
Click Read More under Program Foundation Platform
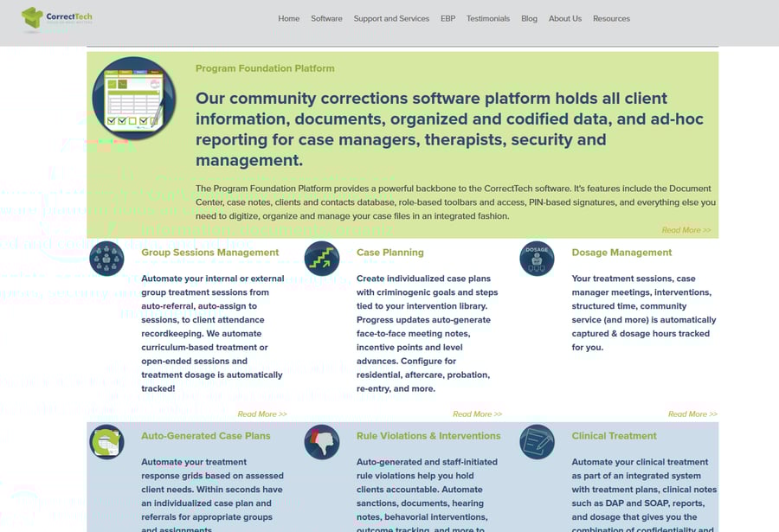click(x=686, y=230)
